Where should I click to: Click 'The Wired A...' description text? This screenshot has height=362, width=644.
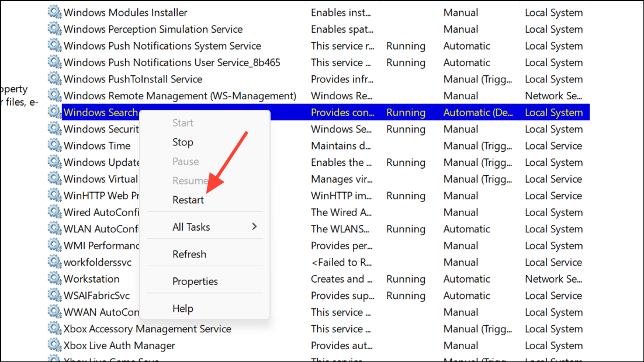[x=341, y=213]
